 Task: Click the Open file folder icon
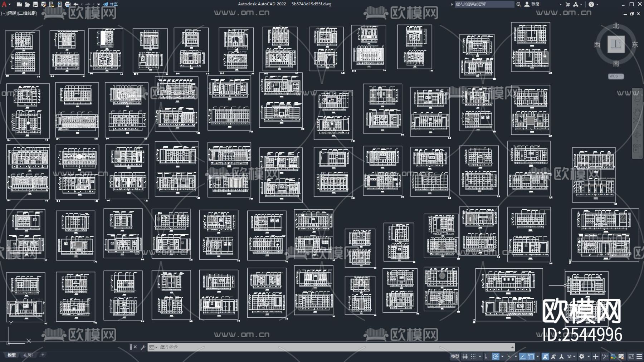(x=27, y=4)
